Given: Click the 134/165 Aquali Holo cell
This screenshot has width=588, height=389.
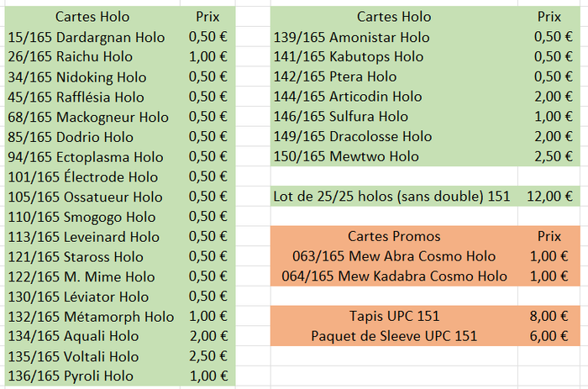Looking at the screenshot, I should [x=72, y=336].
